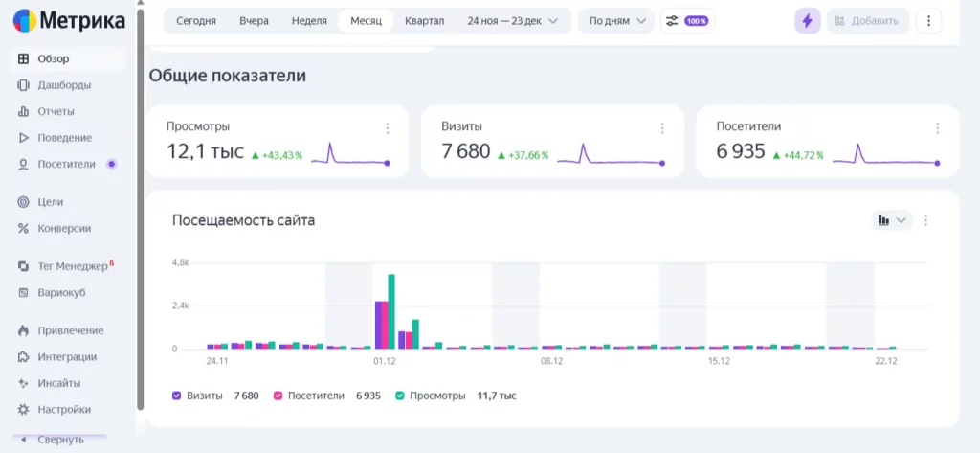Screen dimensions: 980x453
Task: Select the Неделя period tab
Action: (309, 21)
